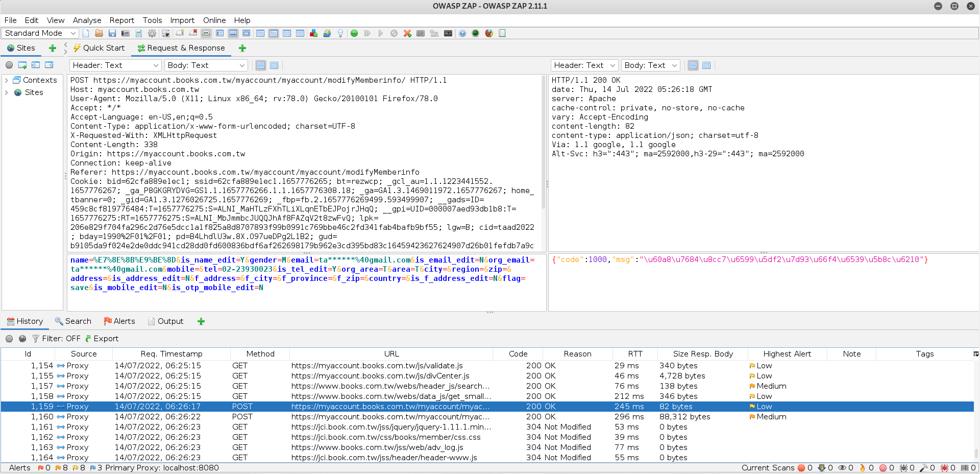
Task: Open the Report menu
Action: click(122, 20)
